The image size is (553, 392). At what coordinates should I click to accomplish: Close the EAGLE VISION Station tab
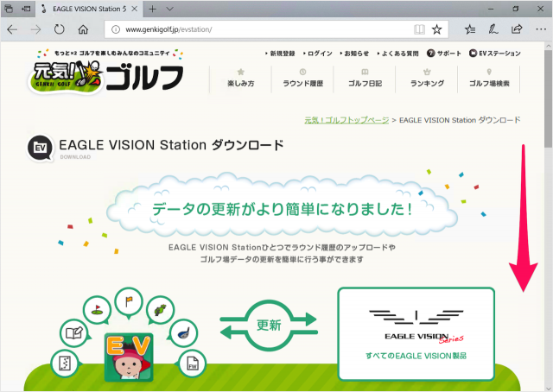click(135, 9)
